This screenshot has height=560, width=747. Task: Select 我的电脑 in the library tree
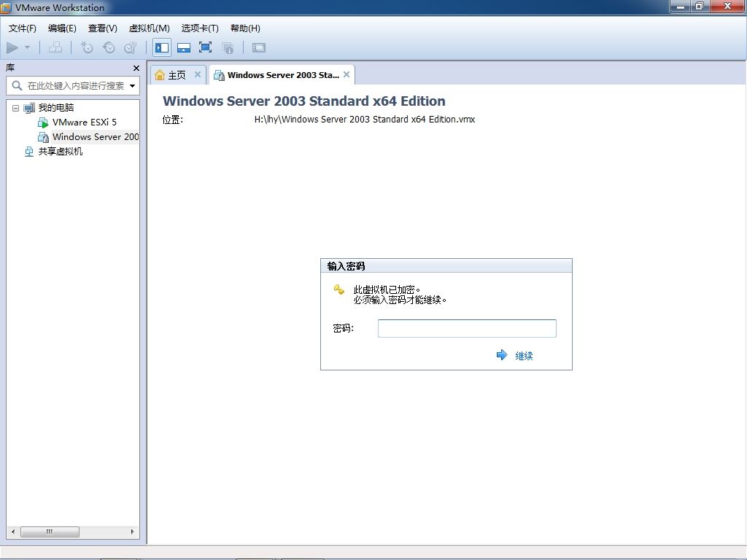[55, 108]
